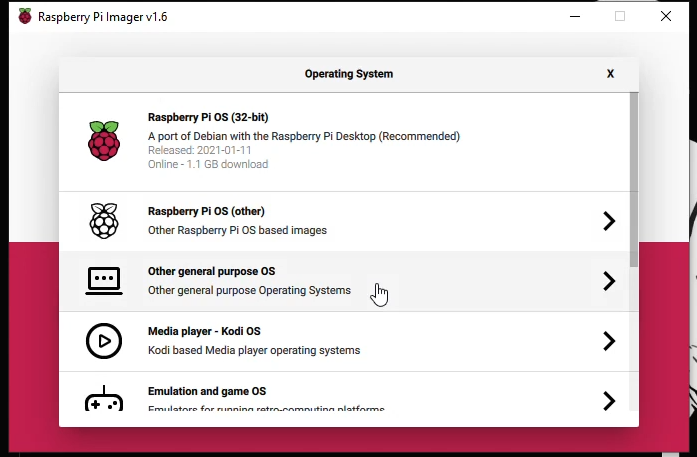This screenshot has height=457, width=697.
Task: Click the laptop icon for general purpose OS
Action: tap(104, 281)
